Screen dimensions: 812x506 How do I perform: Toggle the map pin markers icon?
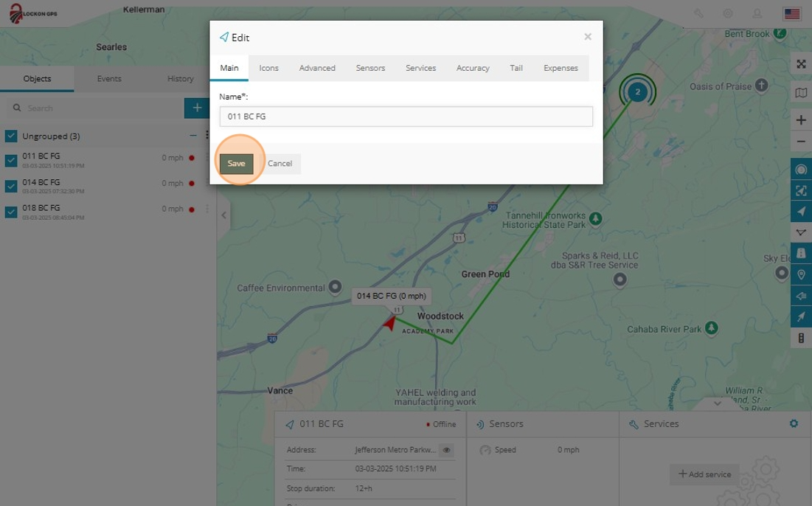801,274
